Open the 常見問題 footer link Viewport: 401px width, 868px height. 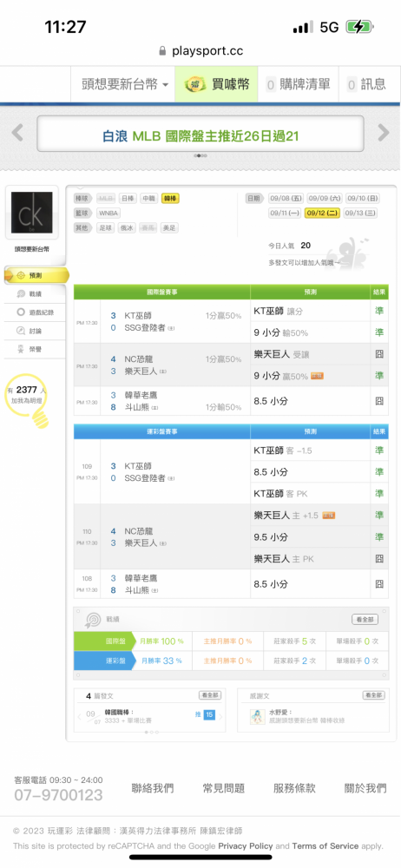(223, 788)
